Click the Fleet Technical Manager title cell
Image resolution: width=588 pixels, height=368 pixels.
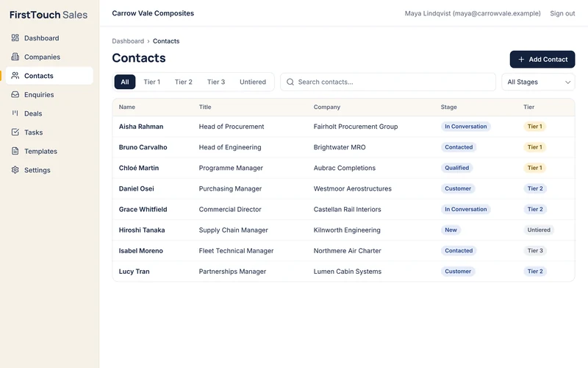pos(236,250)
